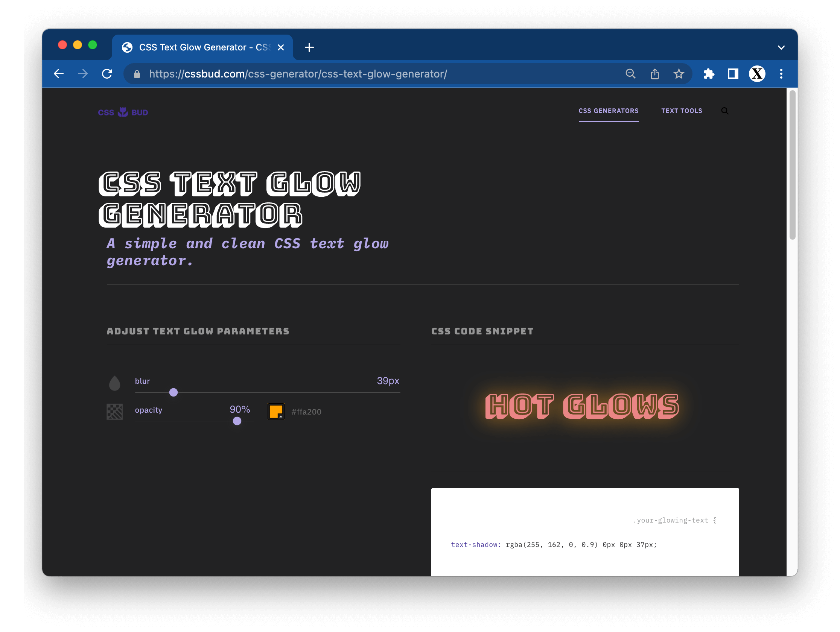Screen dimensions: 840x632
Task: Click the X profile avatar
Action: click(757, 74)
